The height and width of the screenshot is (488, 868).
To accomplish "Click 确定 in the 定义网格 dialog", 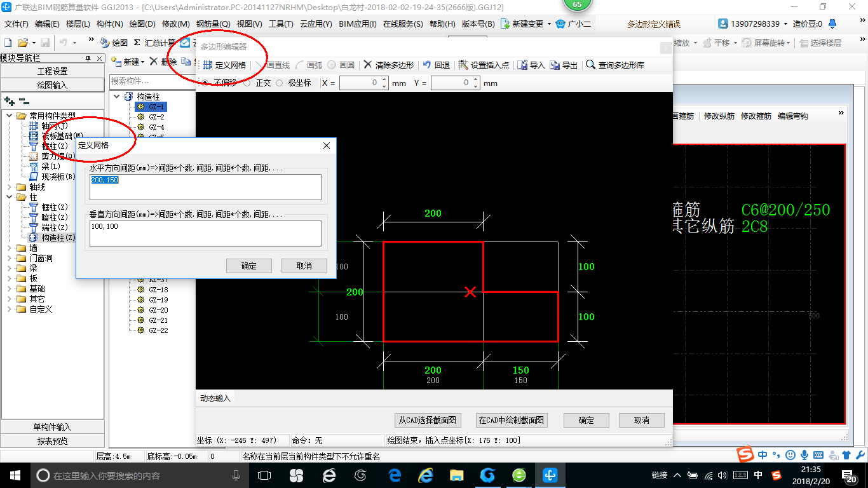I will (249, 266).
